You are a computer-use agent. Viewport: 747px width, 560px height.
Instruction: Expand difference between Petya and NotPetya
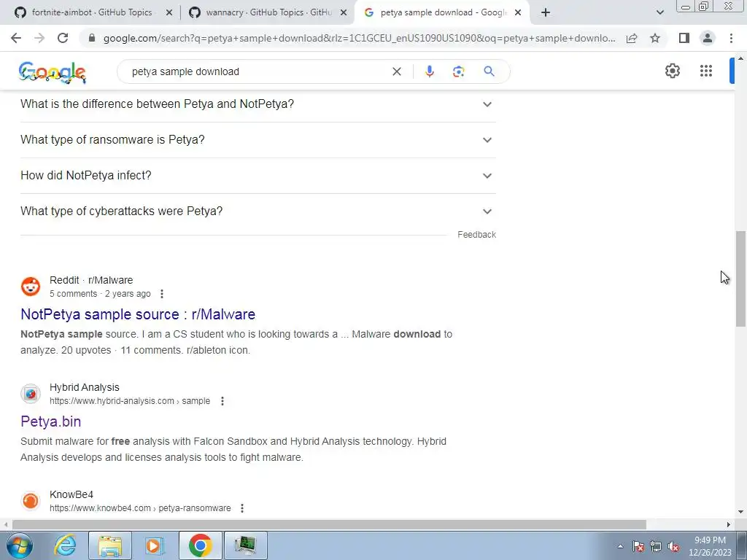(258, 104)
